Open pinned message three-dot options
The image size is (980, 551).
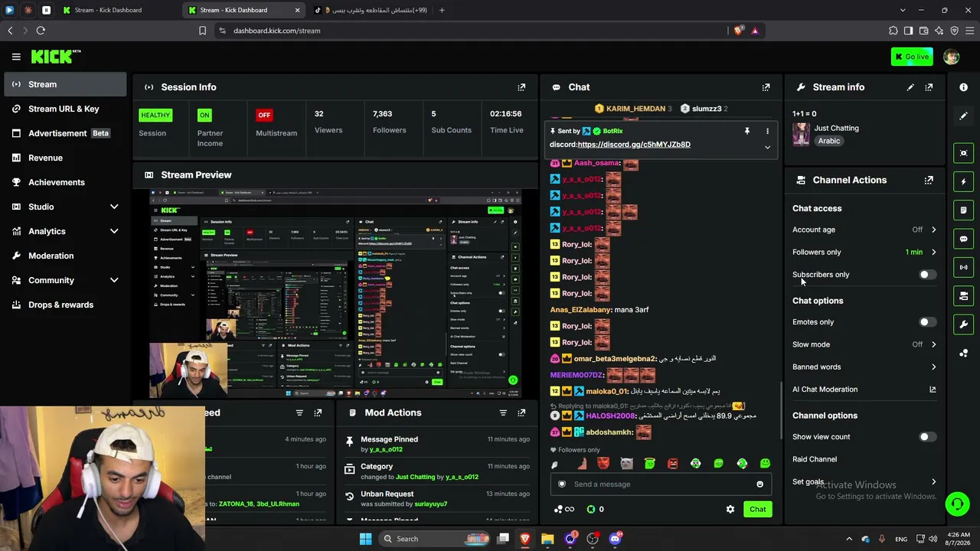point(767,131)
